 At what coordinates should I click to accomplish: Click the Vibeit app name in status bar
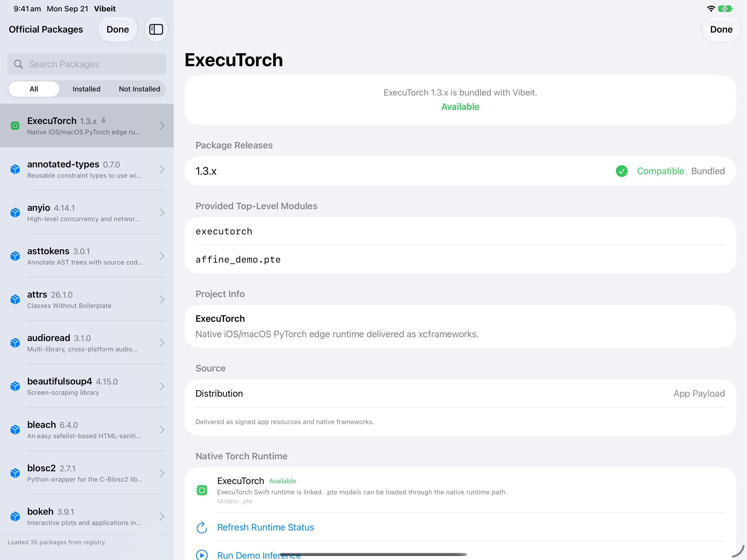(105, 9)
